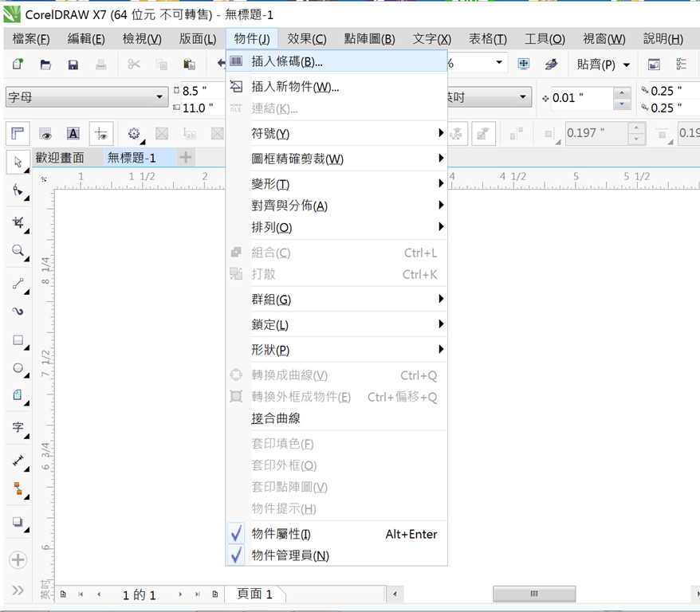Expand the toolbox with double chevron
The image size is (700, 612).
(18, 590)
